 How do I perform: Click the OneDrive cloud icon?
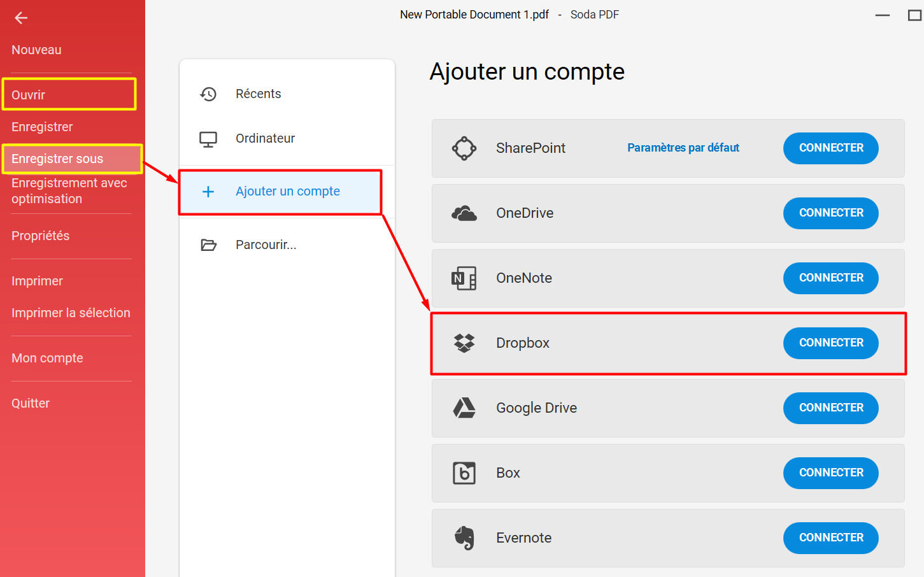coord(464,213)
